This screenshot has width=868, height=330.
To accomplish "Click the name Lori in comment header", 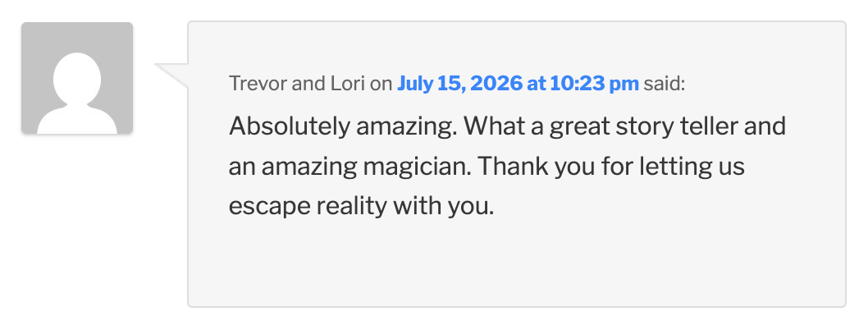I will [x=348, y=84].
